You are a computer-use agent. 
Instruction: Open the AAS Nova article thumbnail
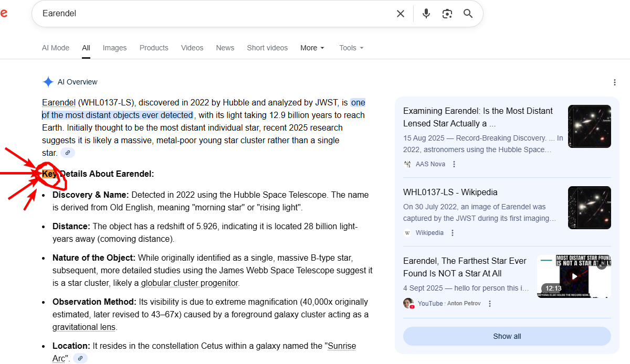pyautogui.click(x=590, y=126)
